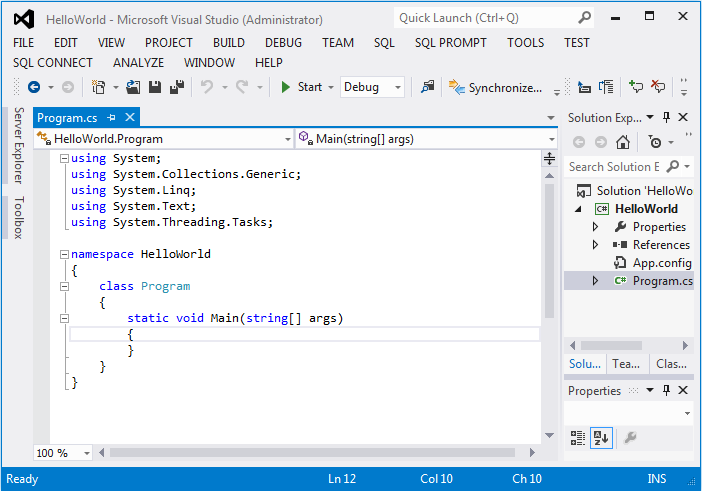Click the editor vertical scrollbar thumb
Image resolution: width=702 pixels, height=491 pixels.
tap(549, 251)
